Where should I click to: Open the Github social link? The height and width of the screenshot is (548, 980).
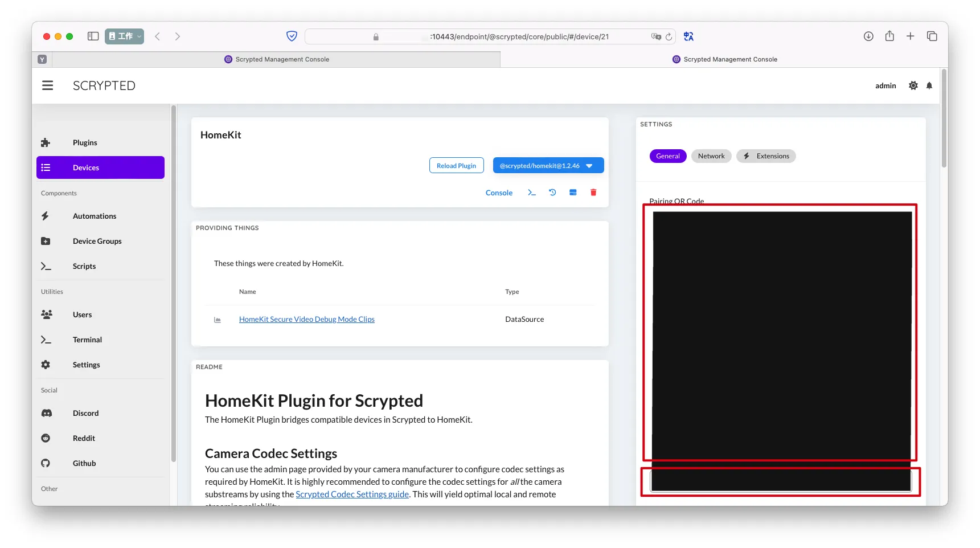100,463
